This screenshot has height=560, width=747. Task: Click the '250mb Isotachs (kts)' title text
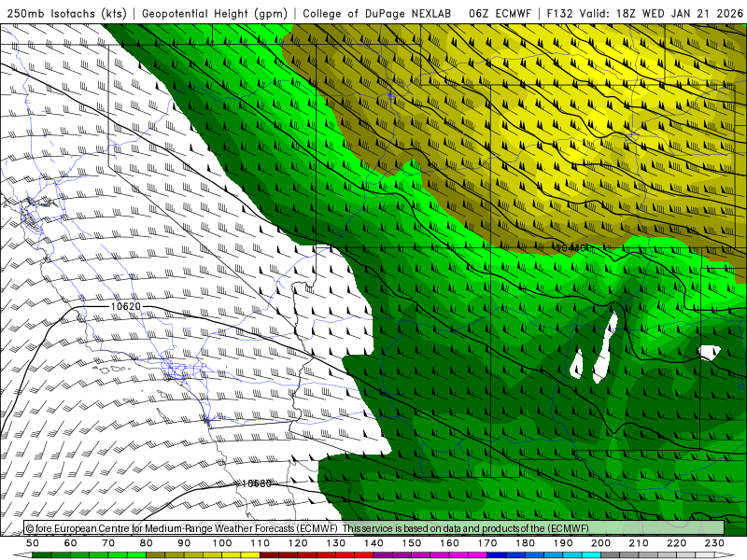(x=66, y=14)
